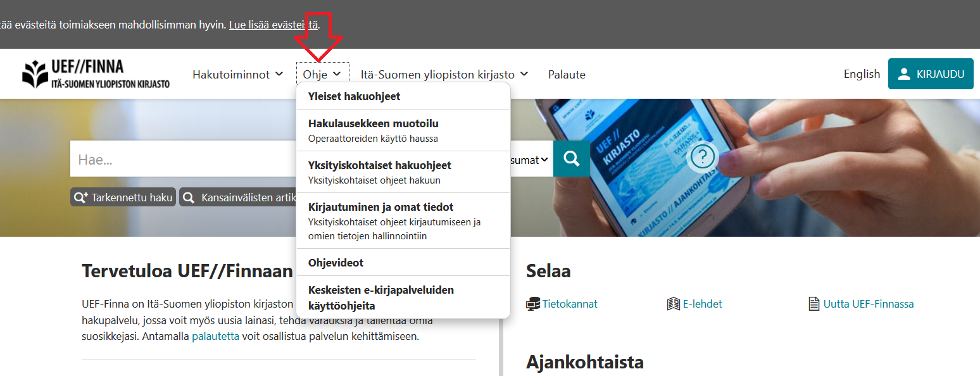Click the user icon in the Kirjaudu button

click(904, 74)
